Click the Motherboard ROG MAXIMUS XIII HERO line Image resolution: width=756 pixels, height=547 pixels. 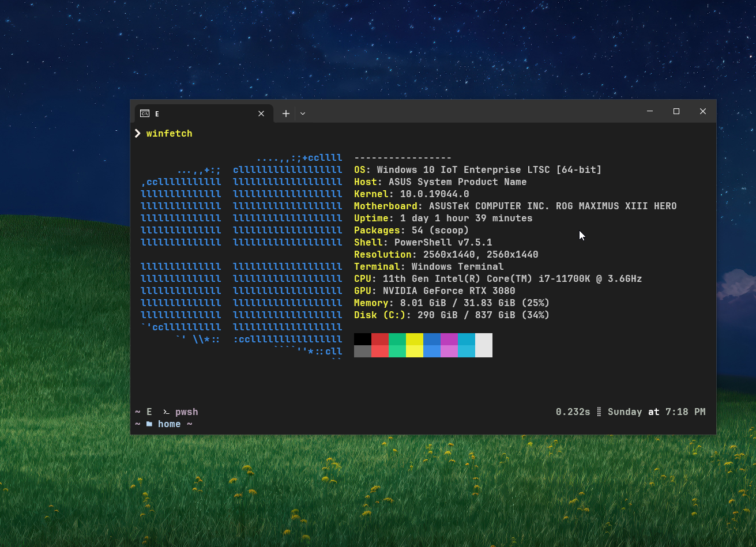(x=516, y=206)
